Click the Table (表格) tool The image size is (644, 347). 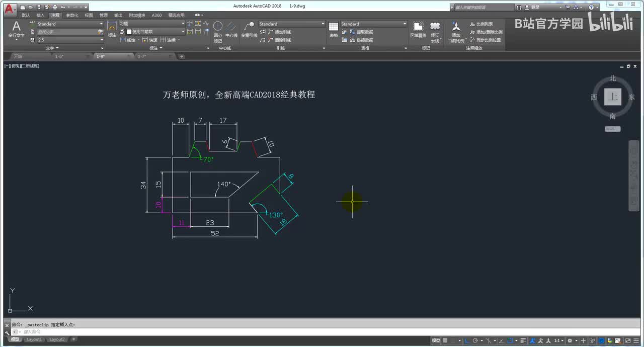pos(334,29)
